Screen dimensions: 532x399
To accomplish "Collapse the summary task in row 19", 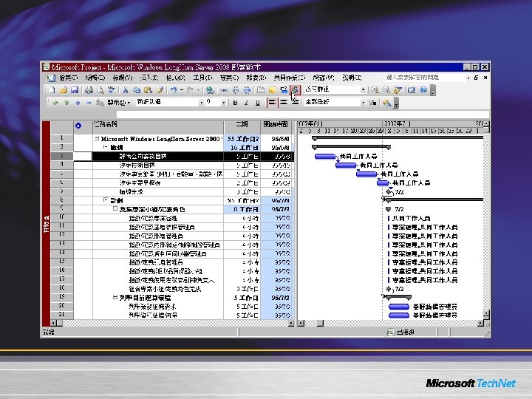I will 115,297.
